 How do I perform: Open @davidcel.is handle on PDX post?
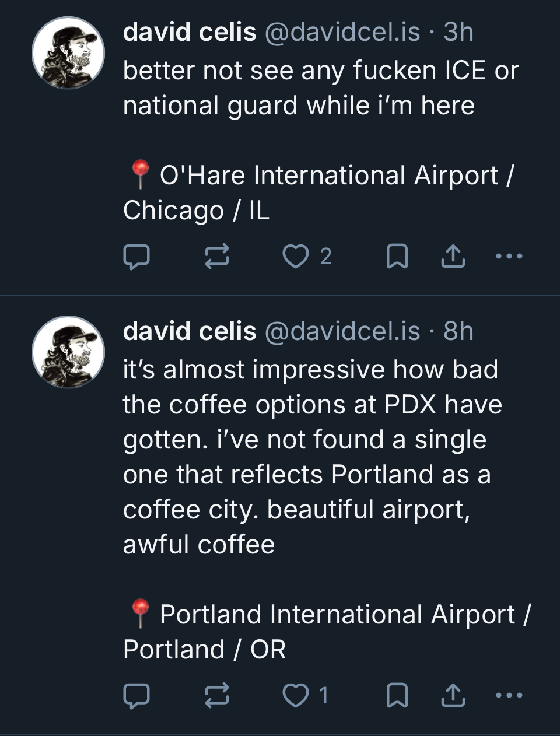342,331
